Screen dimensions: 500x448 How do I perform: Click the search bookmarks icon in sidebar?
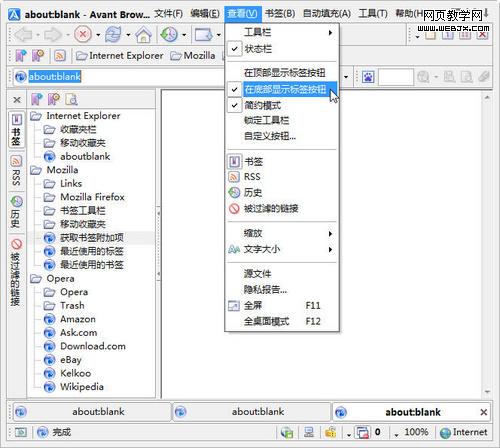pos(71,99)
